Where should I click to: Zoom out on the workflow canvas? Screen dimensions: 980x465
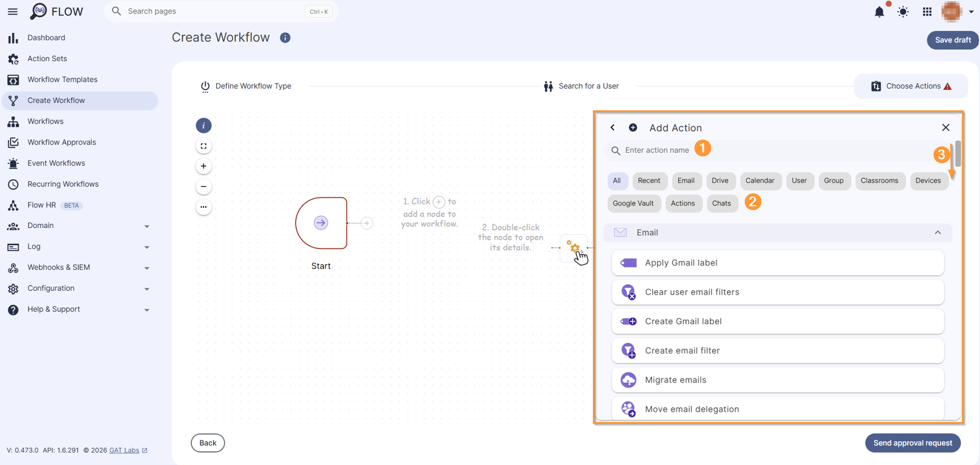[x=203, y=187]
